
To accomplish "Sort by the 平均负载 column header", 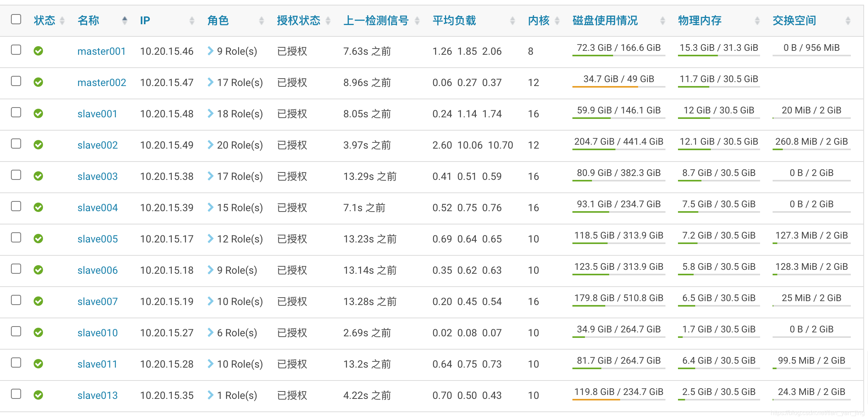I will 454,20.
